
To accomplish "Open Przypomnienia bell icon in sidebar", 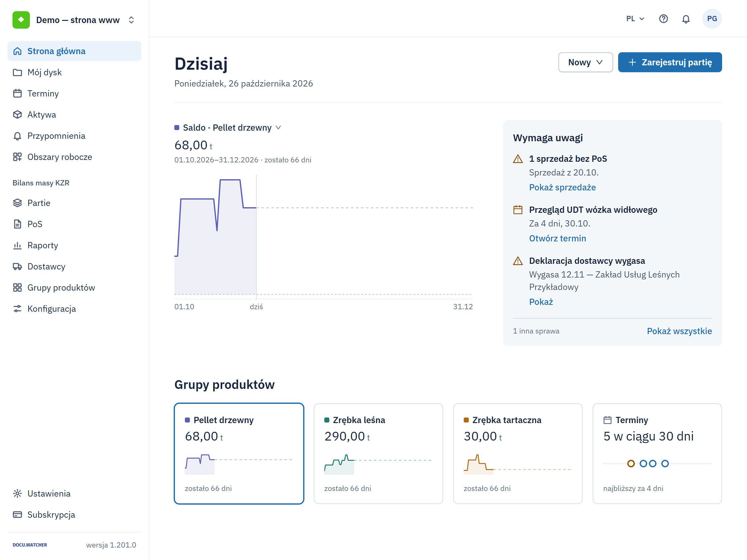I will pos(17,136).
